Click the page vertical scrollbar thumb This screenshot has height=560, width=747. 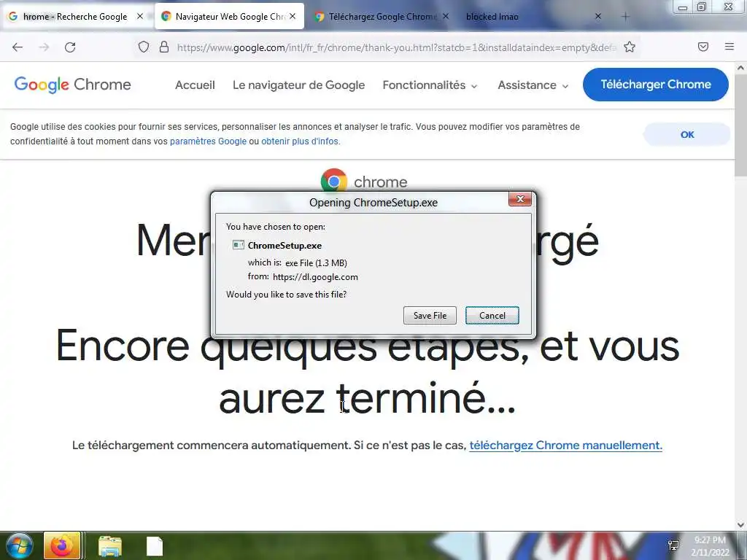point(740,126)
